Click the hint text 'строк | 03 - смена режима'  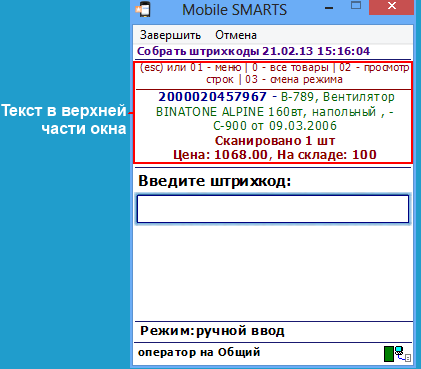pos(274,80)
